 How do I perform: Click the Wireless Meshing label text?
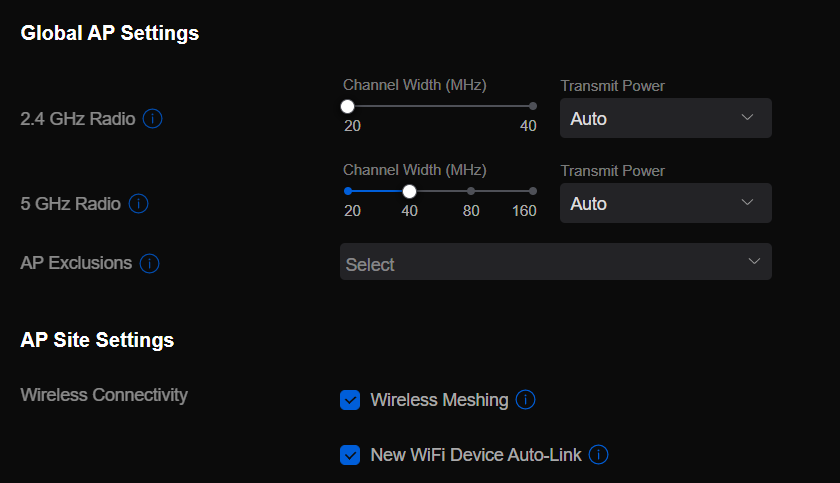tap(439, 400)
